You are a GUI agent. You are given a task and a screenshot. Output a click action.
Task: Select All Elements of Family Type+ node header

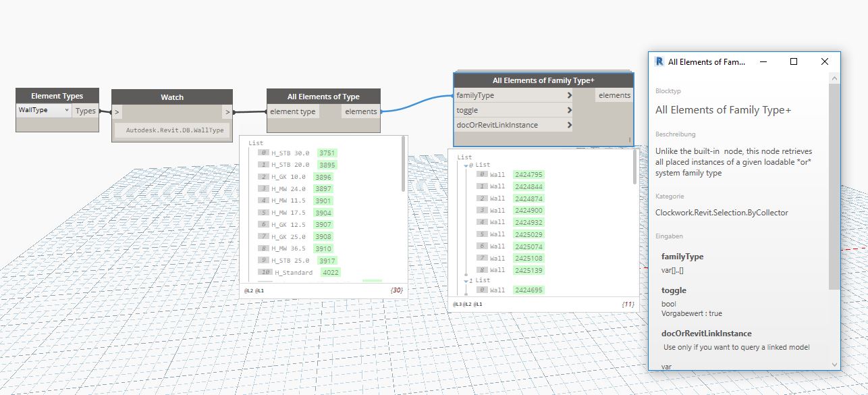(543, 80)
